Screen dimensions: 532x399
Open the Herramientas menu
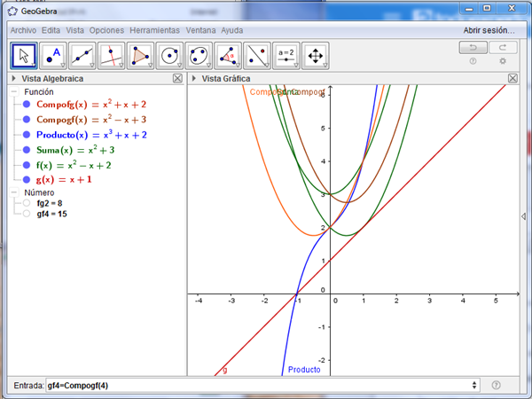pyautogui.click(x=154, y=30)
